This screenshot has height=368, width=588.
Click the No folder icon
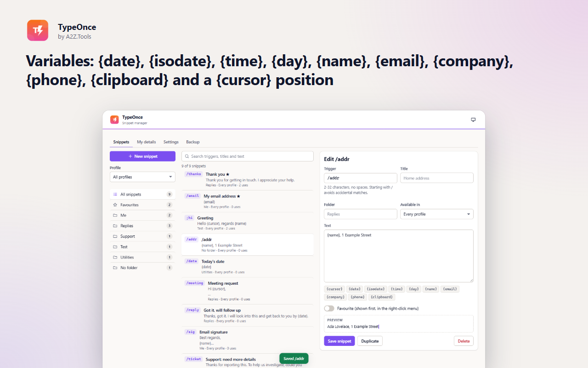[115, 268]
